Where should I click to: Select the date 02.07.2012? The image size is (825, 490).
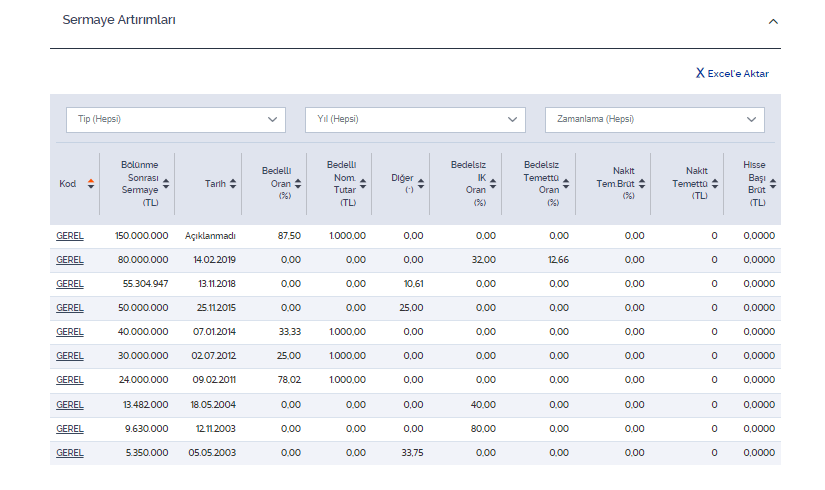pos(214,356)
